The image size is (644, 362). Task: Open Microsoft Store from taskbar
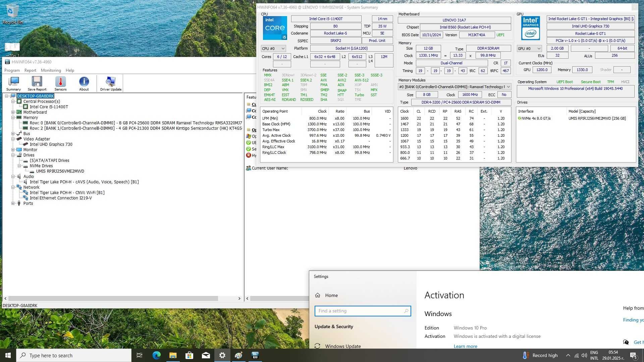coord(189,355)
